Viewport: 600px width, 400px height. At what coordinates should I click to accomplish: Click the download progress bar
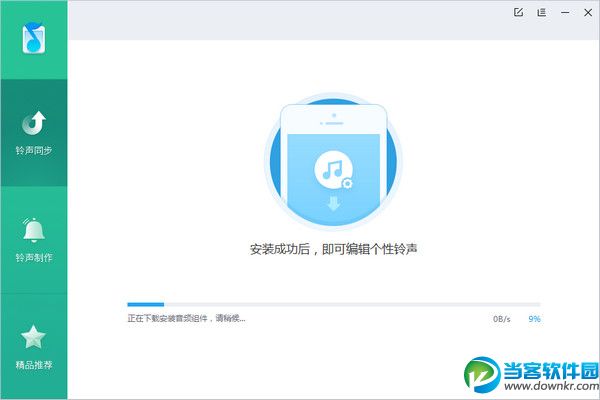(334, 305)
